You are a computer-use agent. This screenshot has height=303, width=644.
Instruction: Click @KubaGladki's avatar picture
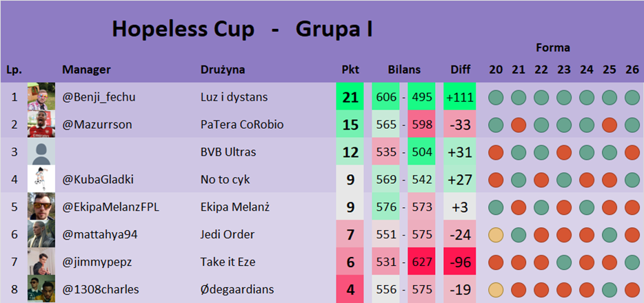(x=41, y=179)
